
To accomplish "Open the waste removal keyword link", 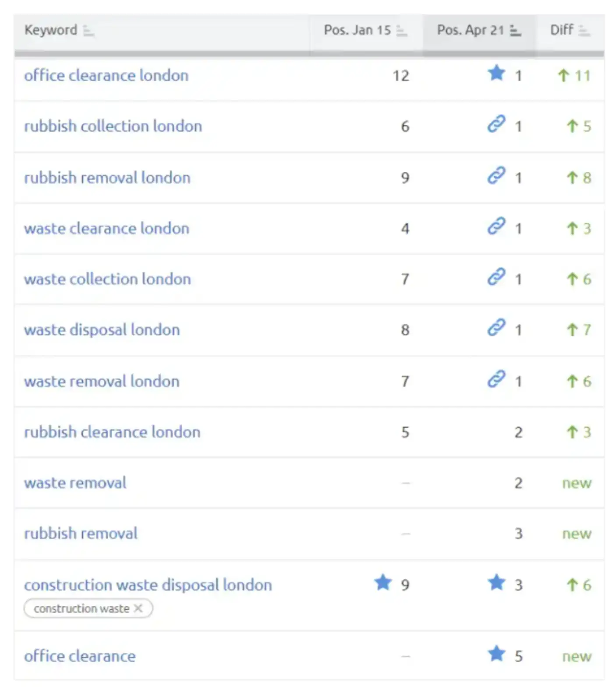I will pyautogui.click(x=75, y=483).
